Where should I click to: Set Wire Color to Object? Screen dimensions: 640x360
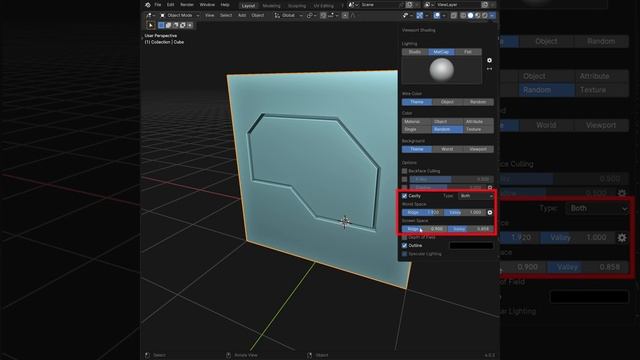[x=447, y=102]
